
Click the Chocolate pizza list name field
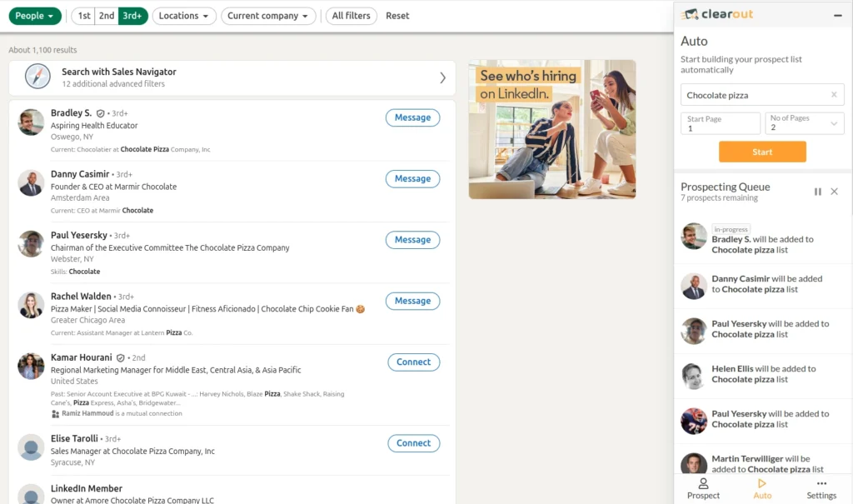pyautogui.click(x=762, y=95)
